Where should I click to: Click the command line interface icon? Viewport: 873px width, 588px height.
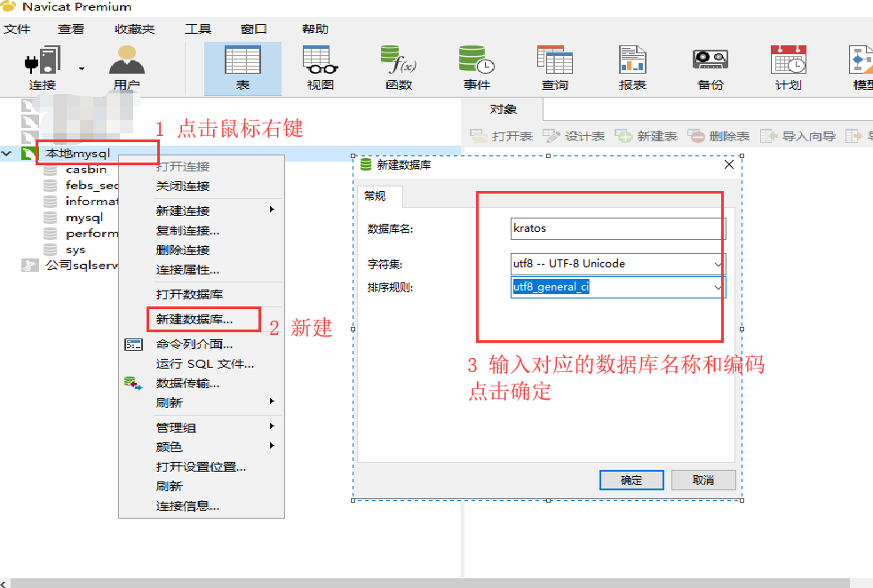pyautogui.click(x=133, y=345)
